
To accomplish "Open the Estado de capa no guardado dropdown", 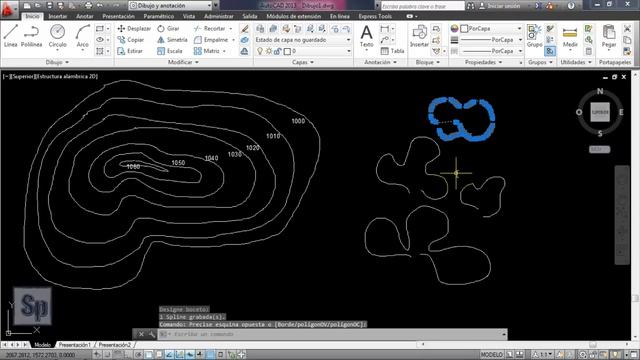I will click(x=303, y=40).
